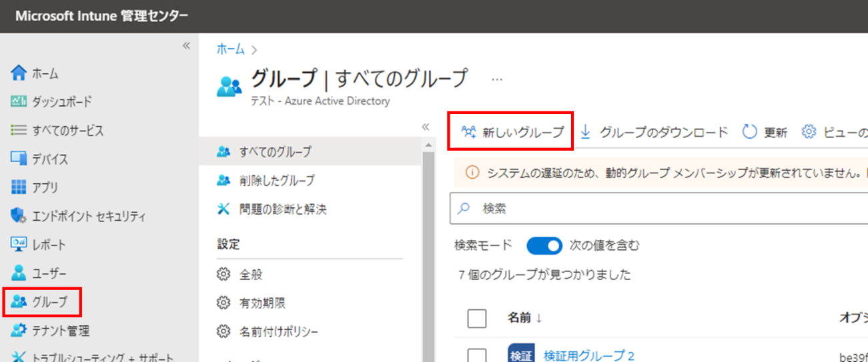Click the text 7 個のグループが見つかりました
This screenshot has width=868, height=362.
point(544,275)
